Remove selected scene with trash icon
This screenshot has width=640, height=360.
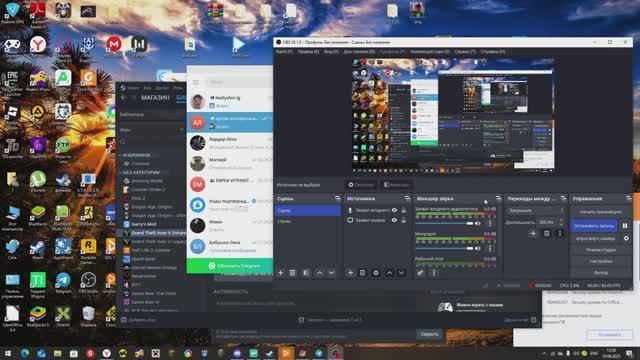293,273
